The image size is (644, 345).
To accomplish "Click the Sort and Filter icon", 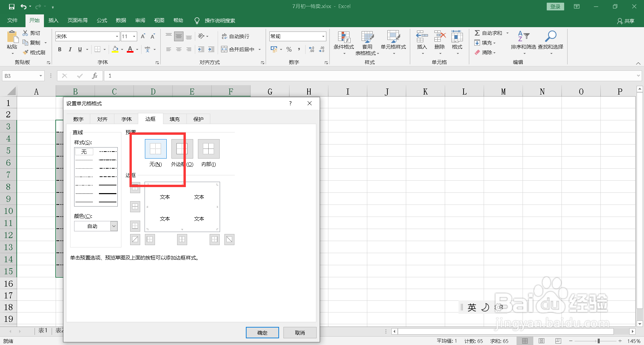I will tap(523, 36).
